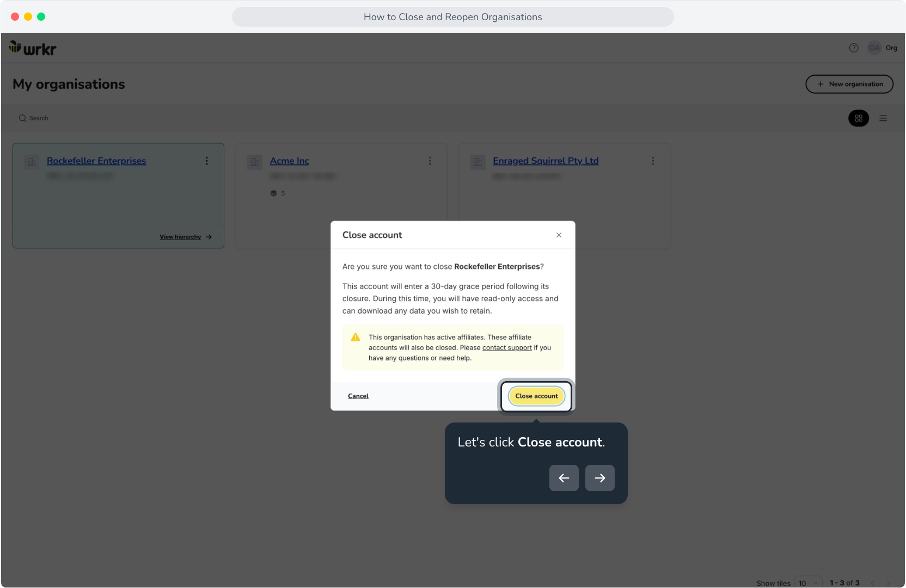Open Enraged Squirrel three-dot options menu
906x588 pixels.
(x=653, y=161)
